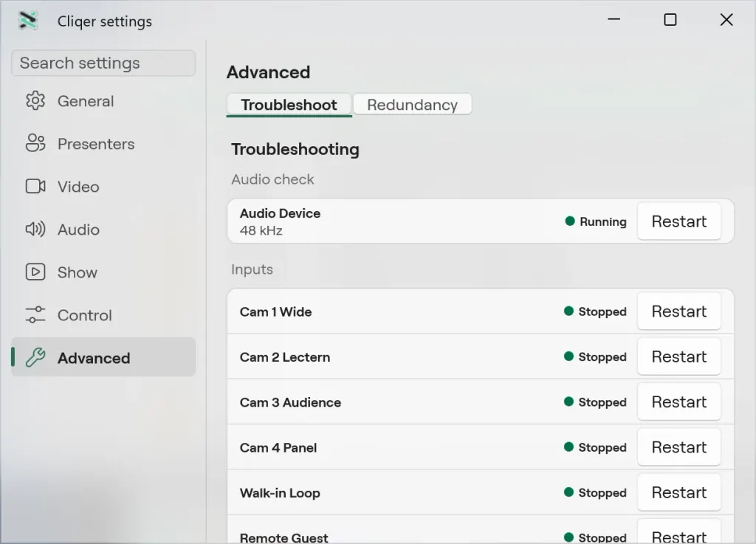This screenshot has height=544, width=756.
Task: Go to the Presenters label
Action: (96, 144)
